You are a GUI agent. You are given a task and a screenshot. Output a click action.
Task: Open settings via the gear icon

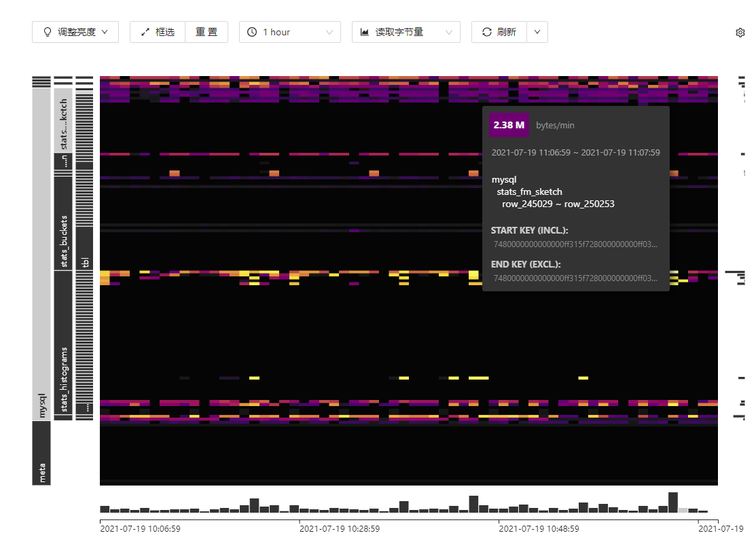pyautogui.click(x=740, y=32)
